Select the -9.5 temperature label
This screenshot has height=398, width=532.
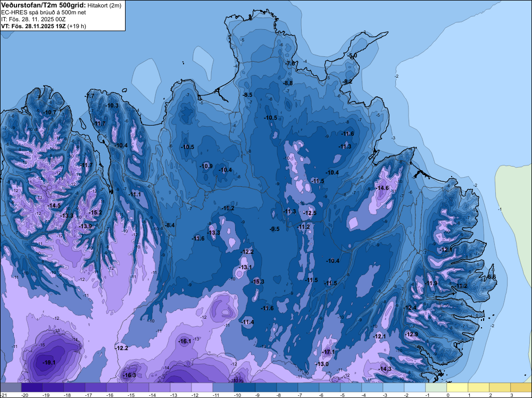(275, 229)
